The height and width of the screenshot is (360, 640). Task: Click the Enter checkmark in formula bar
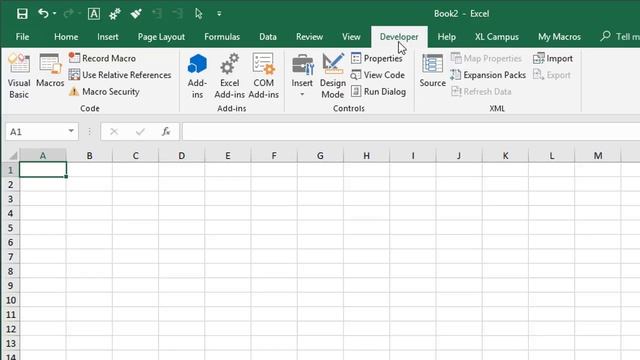pyautogui.click(x=140, y=131)
